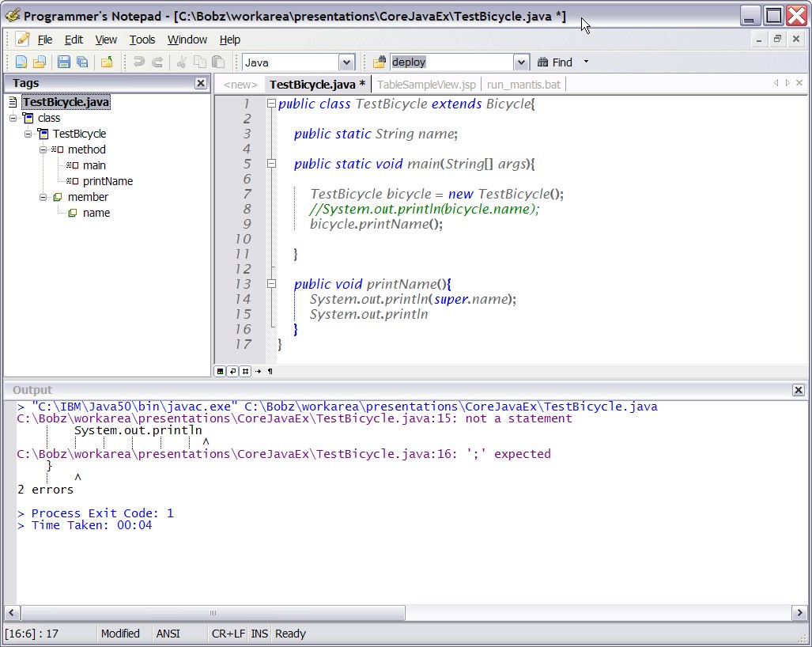This screenshot has width=812, height=647.
Task: Redo the last undone edit
Action: [157, 62]
